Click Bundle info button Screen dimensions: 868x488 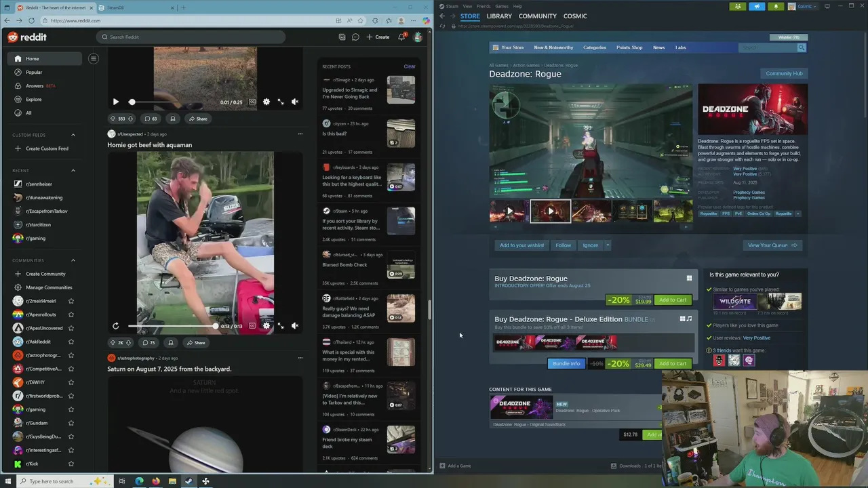click(x=566, y=364)
